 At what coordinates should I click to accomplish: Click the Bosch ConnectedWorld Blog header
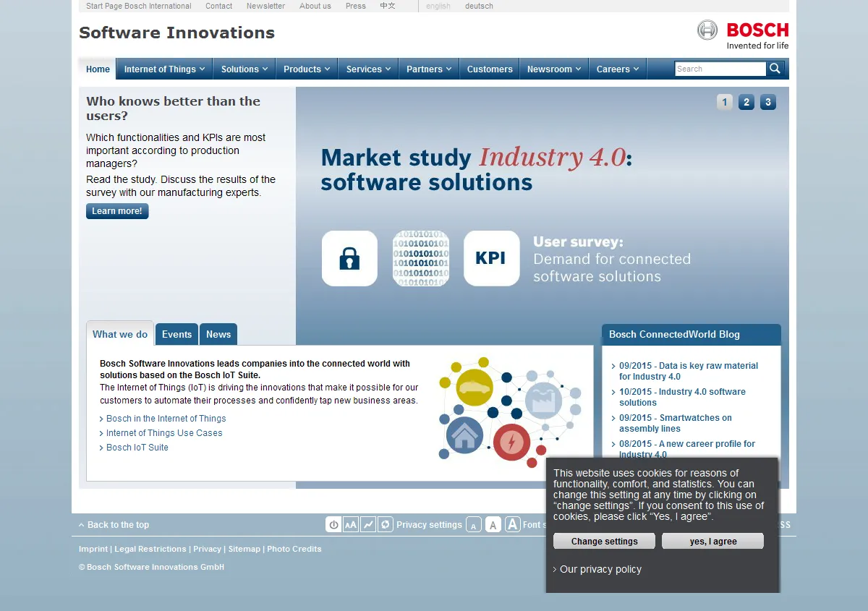coord(692,334)
